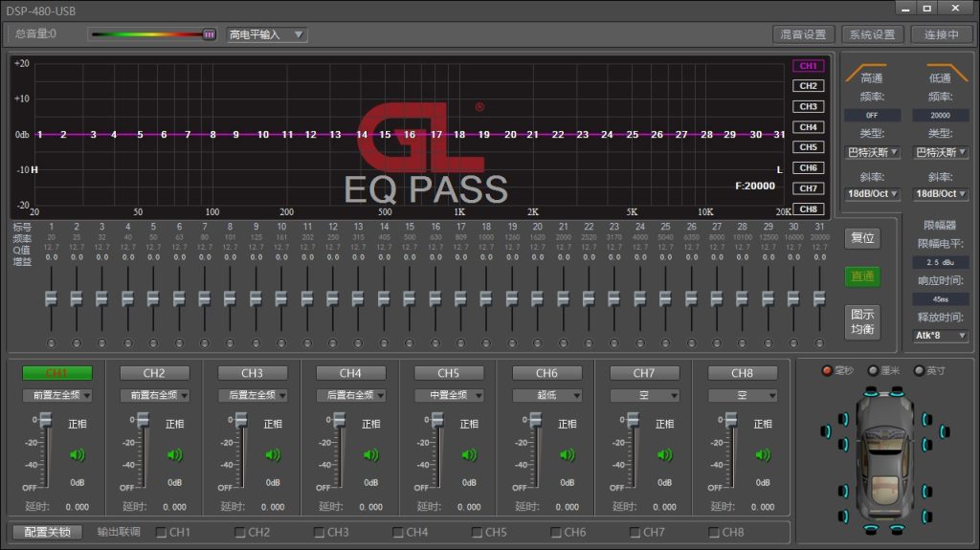Mute CH4 using its green speaker icon
The width and height of the screenshot is (980, 550).
370,455
